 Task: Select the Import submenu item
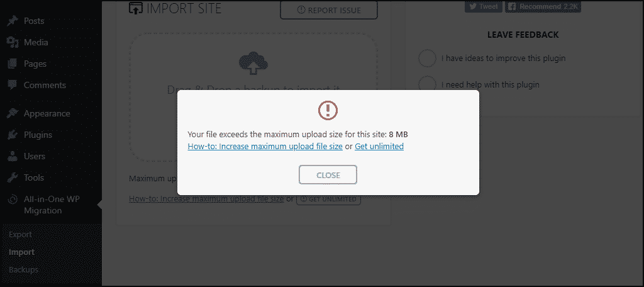pos(22,252)
